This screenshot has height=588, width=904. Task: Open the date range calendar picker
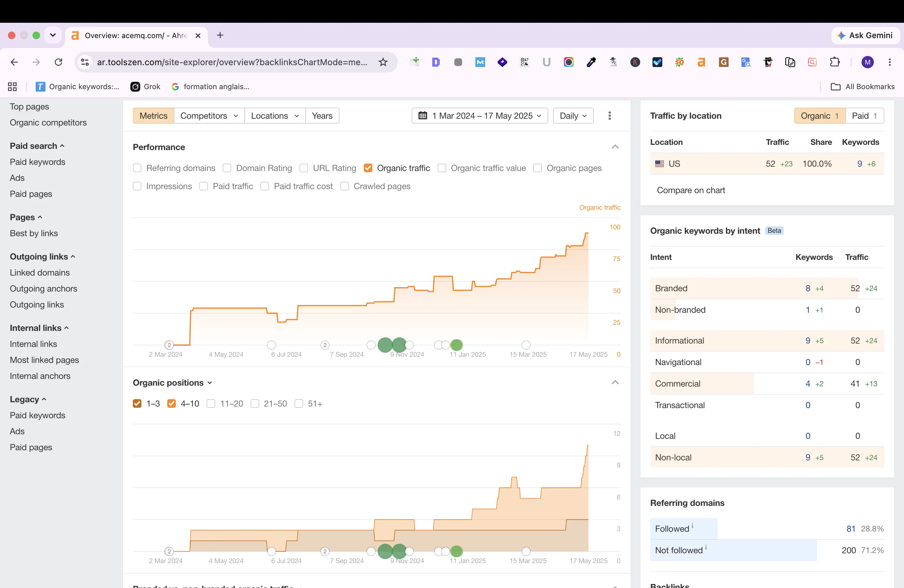480,115
